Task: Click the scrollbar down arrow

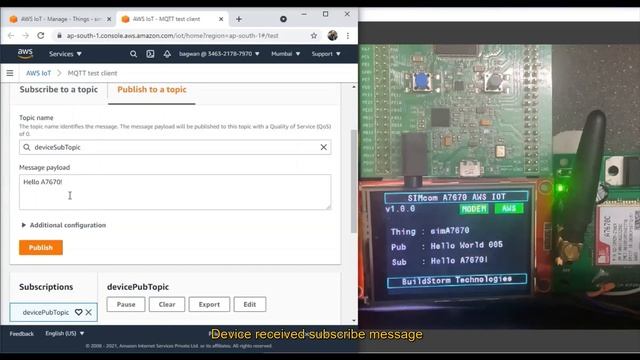Action: click(x=354, y=321)
